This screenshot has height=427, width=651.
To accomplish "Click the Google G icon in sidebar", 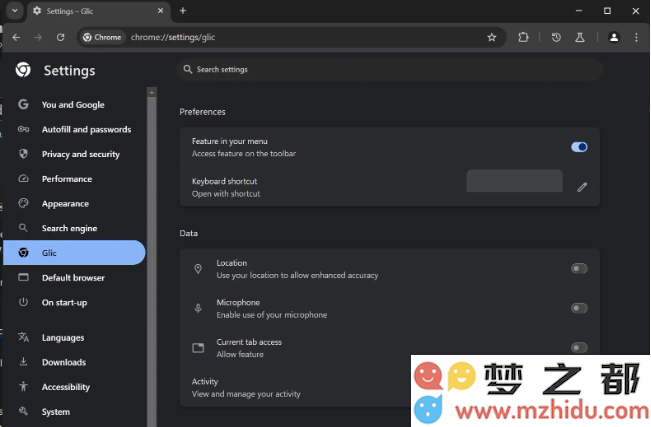I will tap(23, 104).
